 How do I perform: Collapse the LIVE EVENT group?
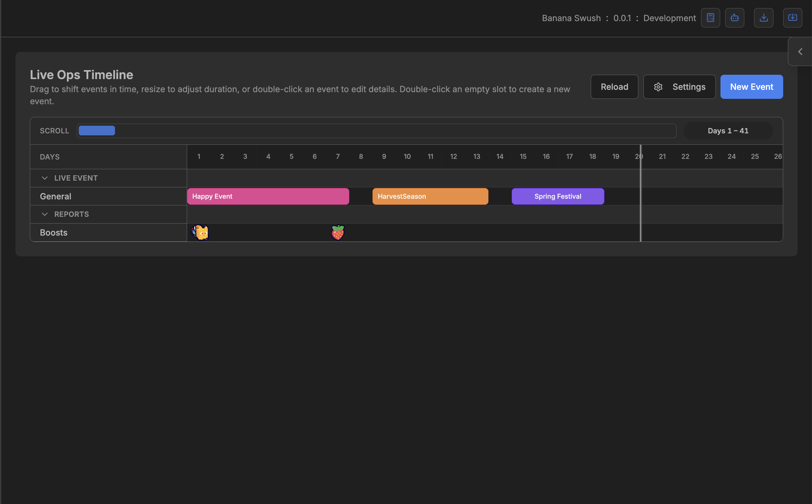click(x=45, y=178)
